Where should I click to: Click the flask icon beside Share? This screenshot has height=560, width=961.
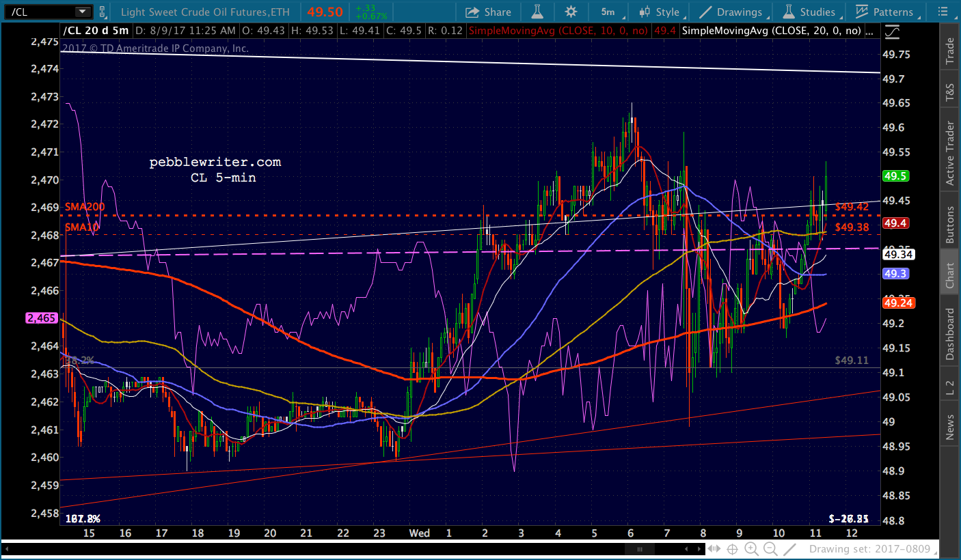[x=537, y=12]
